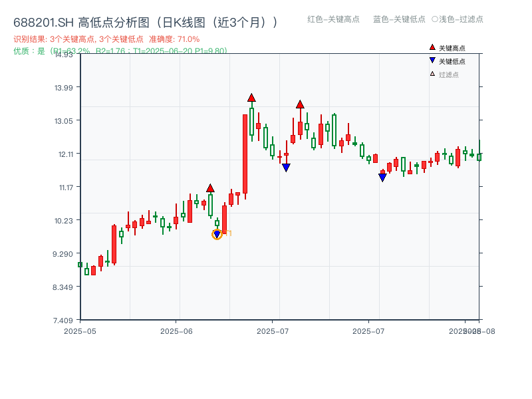Click the orange-circled T1 low point marker

[217, 234]
